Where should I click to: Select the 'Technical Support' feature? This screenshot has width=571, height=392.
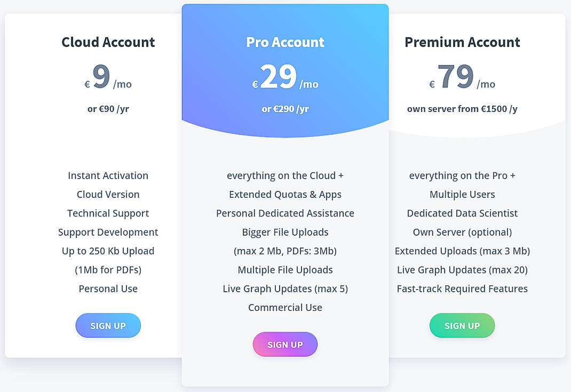(x=108, y=213)
